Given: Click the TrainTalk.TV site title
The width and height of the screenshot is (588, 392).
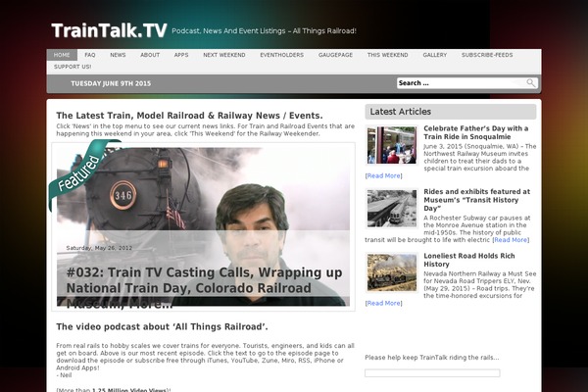Looking at the screenshot, I should click(109, 30).
